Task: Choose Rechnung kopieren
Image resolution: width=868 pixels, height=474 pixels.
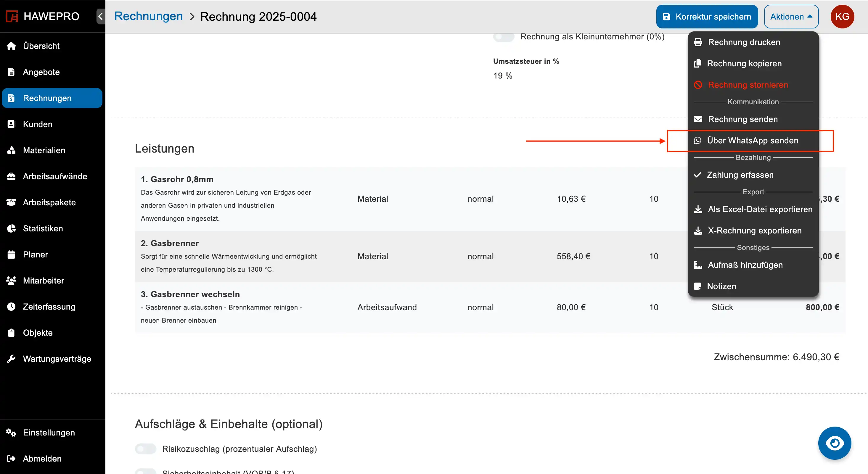Action: click(x=753, y=63)
